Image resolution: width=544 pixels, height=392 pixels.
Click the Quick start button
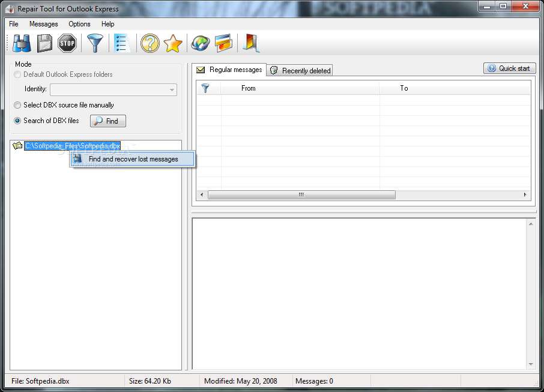(509, 68)
